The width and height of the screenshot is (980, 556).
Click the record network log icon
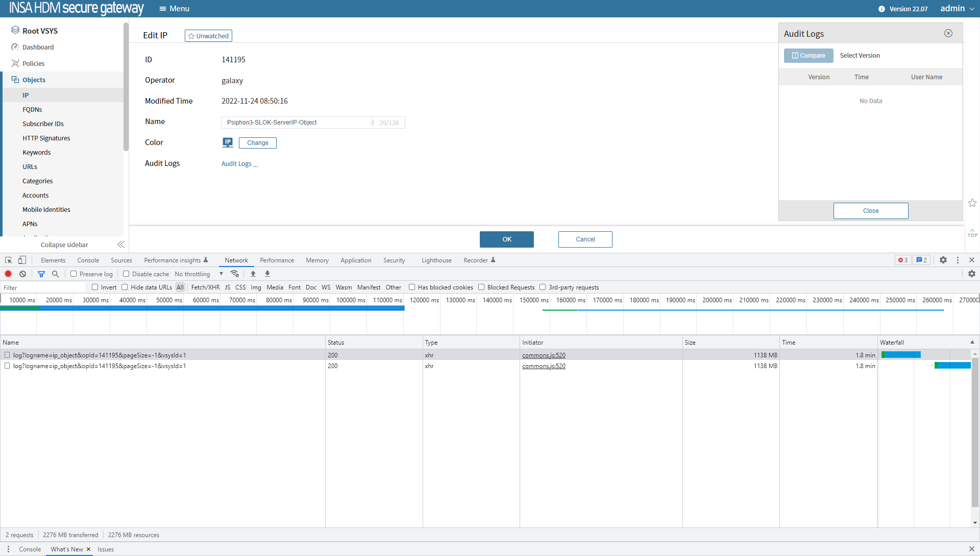(x=8, y=274)
